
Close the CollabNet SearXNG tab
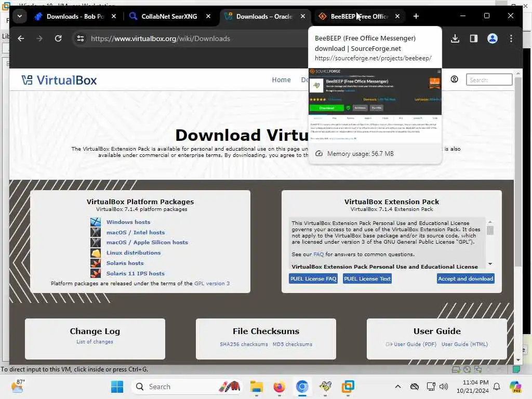(x=208, y=16)
